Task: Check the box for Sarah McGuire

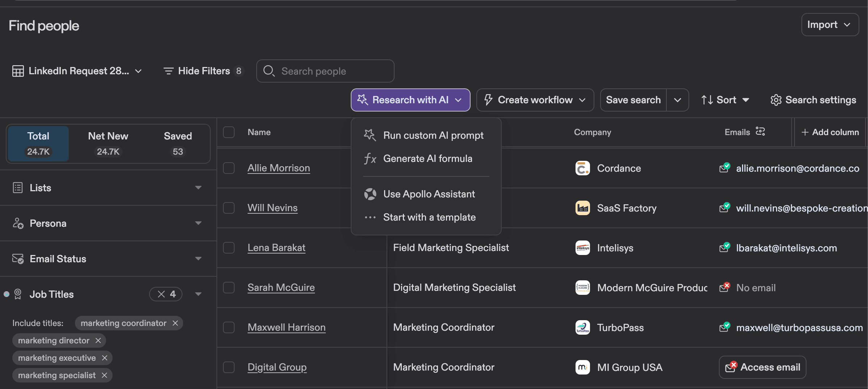Action: 229,288
